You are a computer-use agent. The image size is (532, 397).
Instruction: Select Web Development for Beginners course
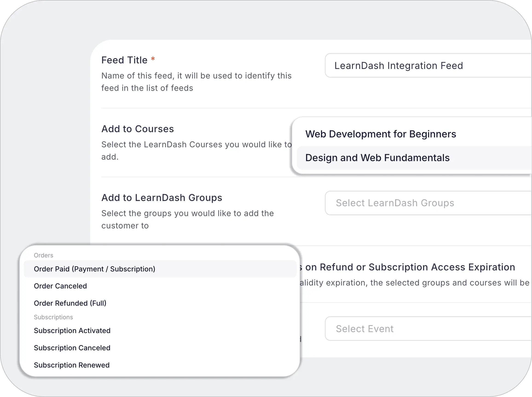click(x=381, y=134)
